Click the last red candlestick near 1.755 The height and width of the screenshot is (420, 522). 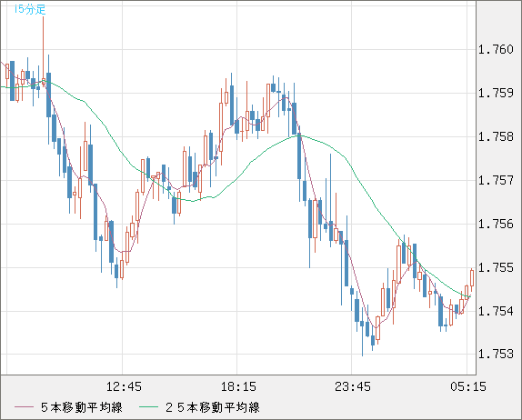(x=472, y=278)
